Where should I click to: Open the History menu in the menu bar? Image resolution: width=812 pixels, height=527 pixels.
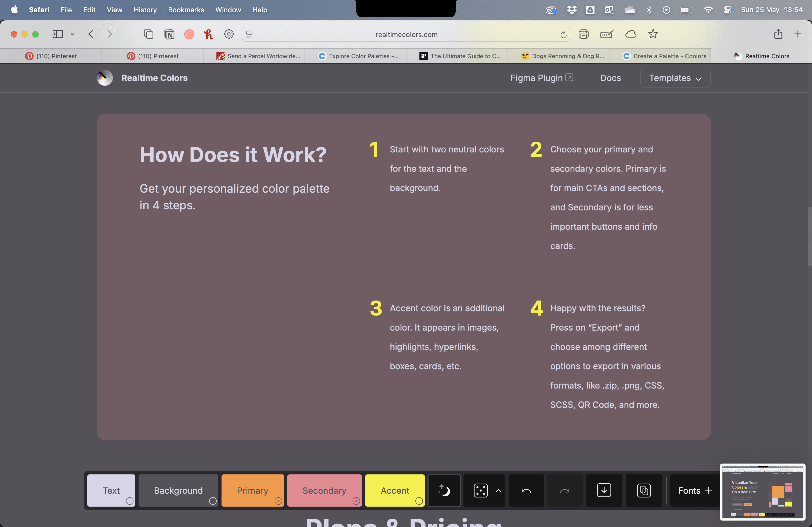pos(145,10)
